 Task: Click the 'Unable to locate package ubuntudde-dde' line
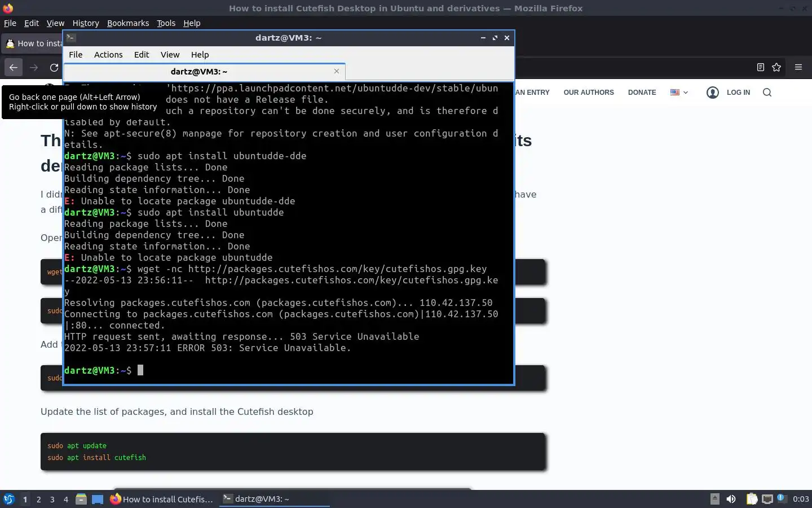tap(179, 201)
